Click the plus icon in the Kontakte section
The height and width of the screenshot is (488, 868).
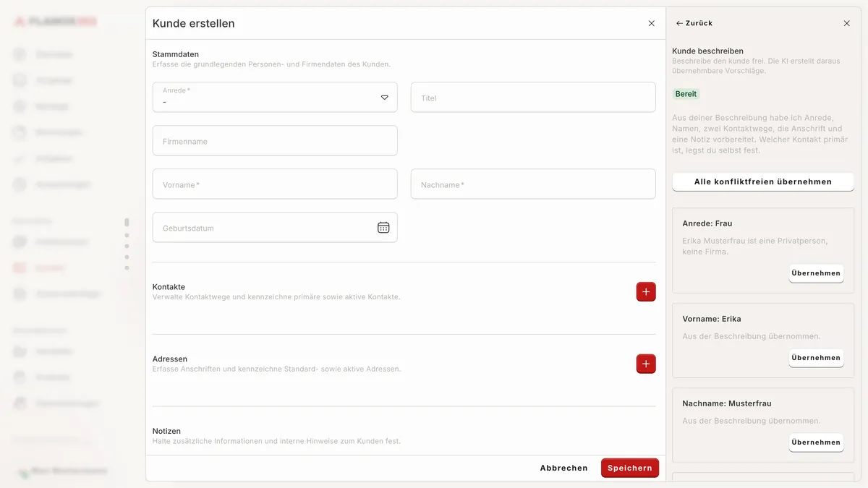[x=646, y=292]
